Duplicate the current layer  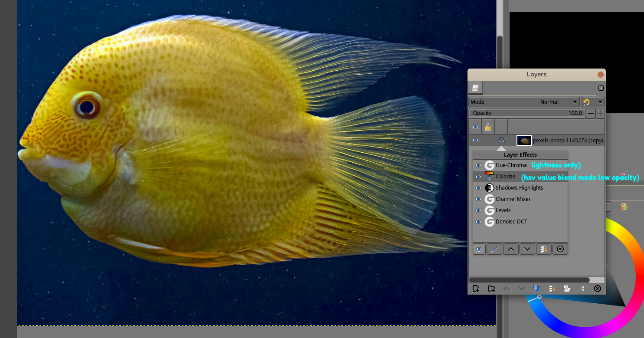click(537, 289)
